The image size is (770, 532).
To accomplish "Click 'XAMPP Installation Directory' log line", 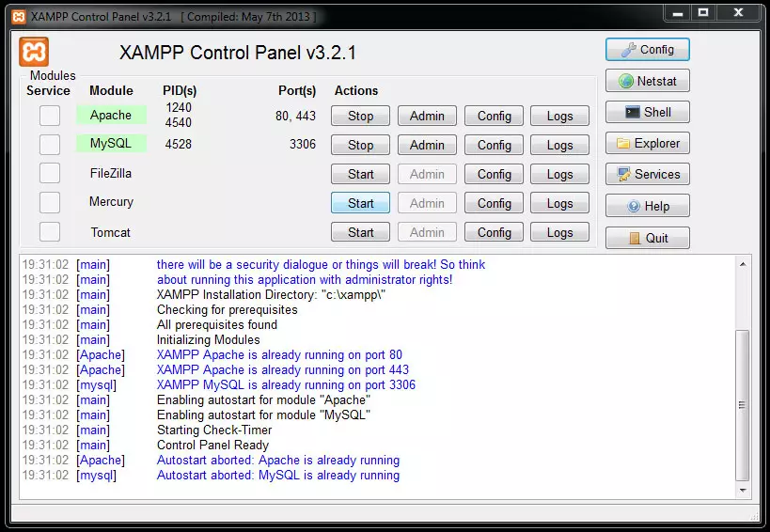I will click(271, 294).
